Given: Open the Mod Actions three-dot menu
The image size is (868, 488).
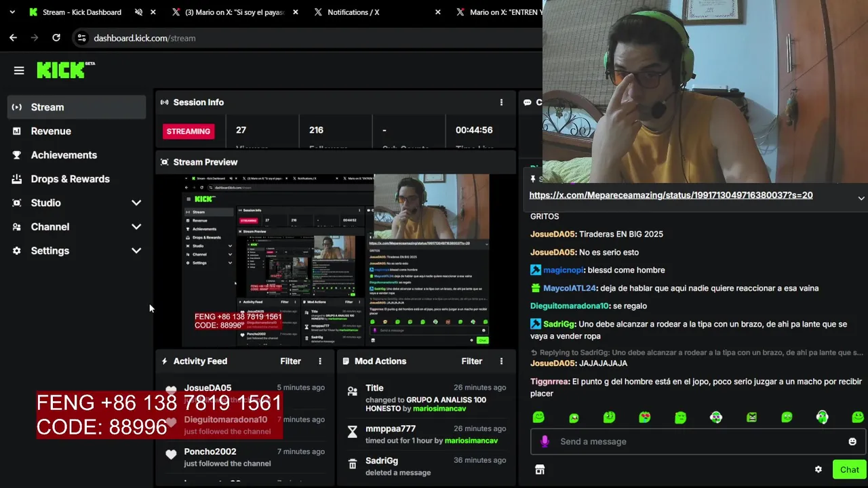Looking at the screenshot, I should (501, 361).
